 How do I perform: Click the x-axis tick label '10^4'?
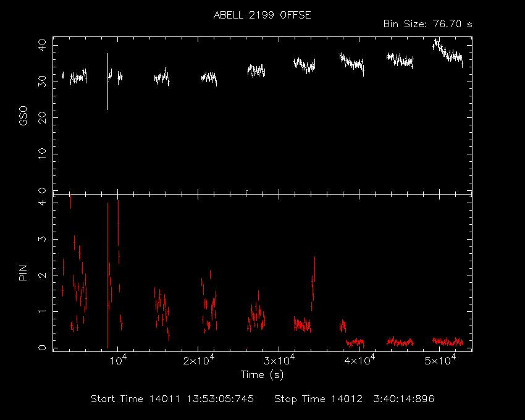point(118,360)
